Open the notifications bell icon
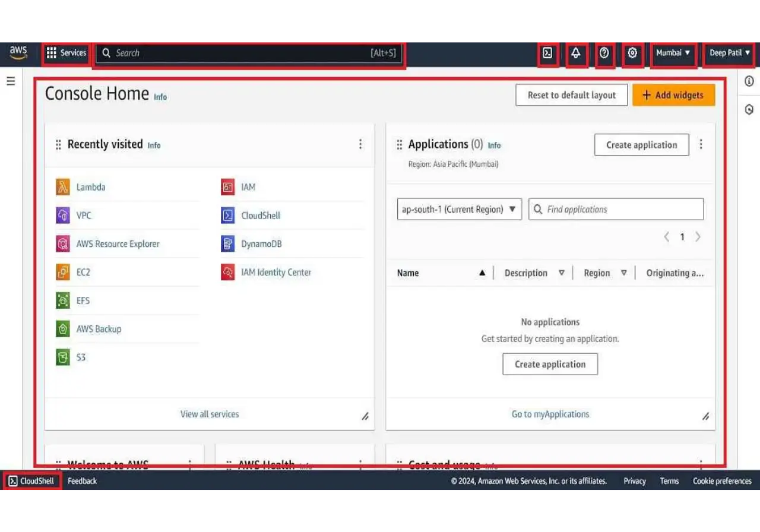The height and width of the screenshot is (532, 760). tap(576, 53)
